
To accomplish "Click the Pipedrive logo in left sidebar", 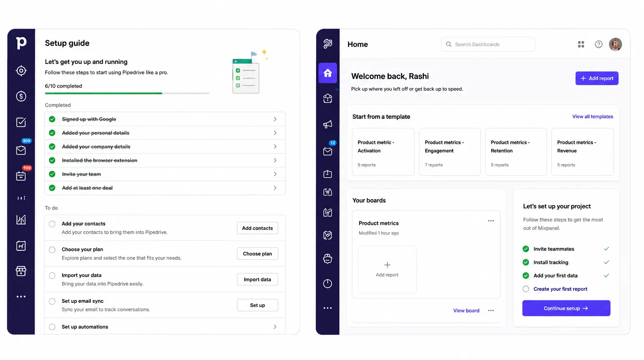I will coord(21,43).
